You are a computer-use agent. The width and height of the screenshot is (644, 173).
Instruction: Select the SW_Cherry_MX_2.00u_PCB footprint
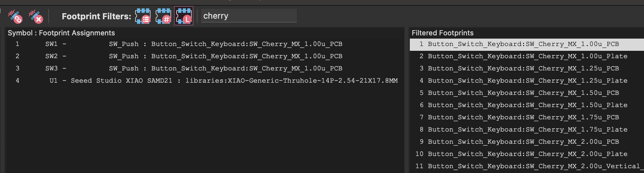pos(523,142)
